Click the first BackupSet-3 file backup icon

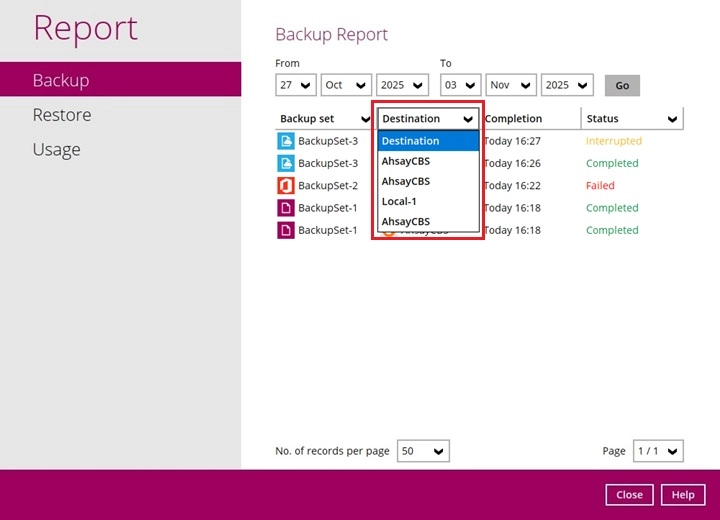point(286,141)
